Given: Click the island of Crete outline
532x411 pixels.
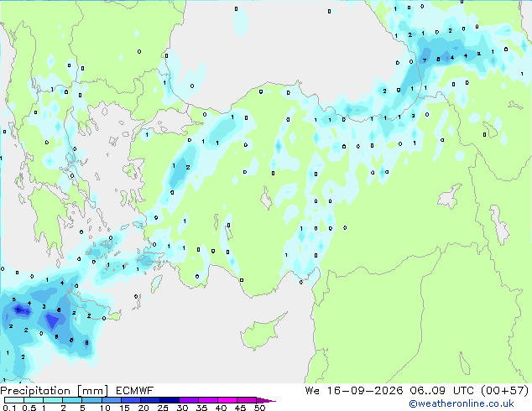Looking at the screenshot, I should [90, 305].
